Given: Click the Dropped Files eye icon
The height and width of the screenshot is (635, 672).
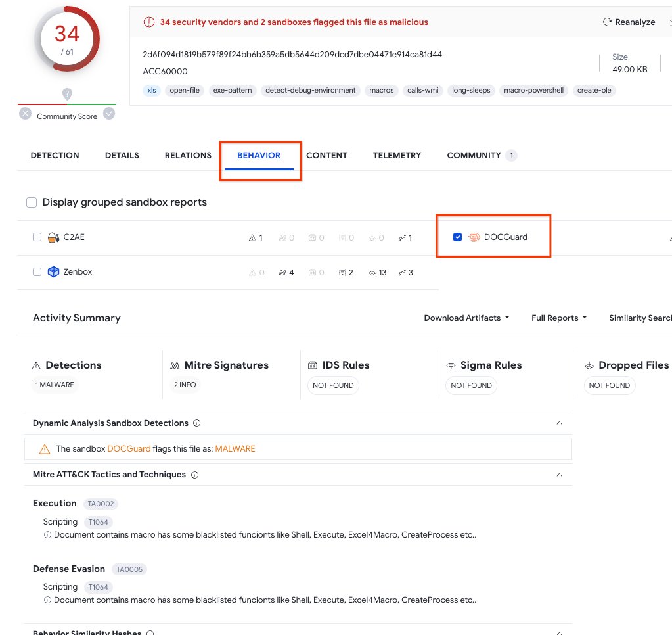Looking at the screenshot, I should click(590, 365).
